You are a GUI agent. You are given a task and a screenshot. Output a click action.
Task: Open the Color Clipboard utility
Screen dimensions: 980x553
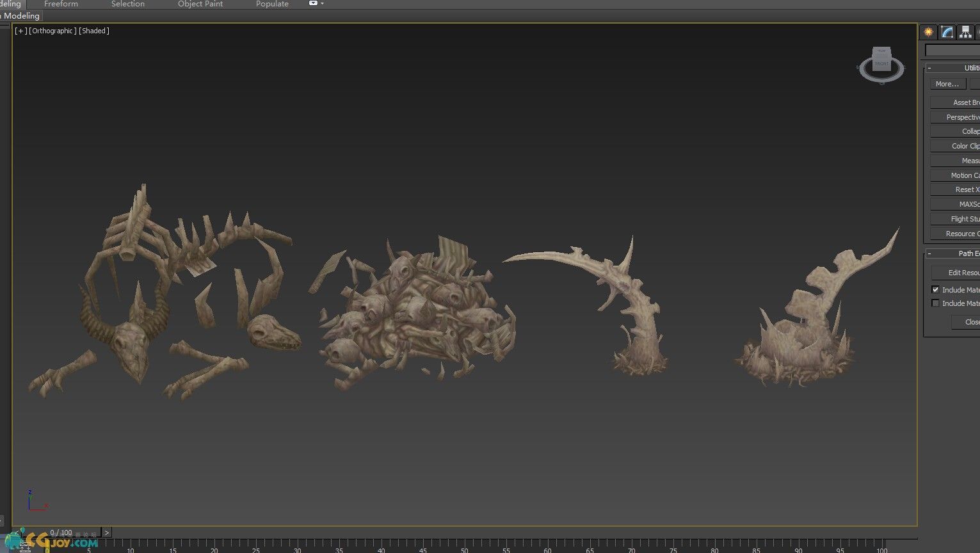pyautogui.click(x=955, y=146)
